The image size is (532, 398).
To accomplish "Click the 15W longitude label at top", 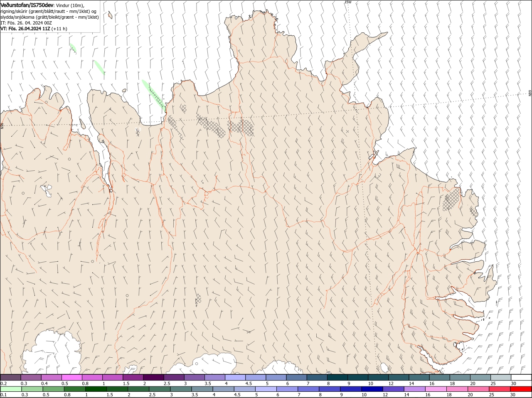I will pos(348,2).
